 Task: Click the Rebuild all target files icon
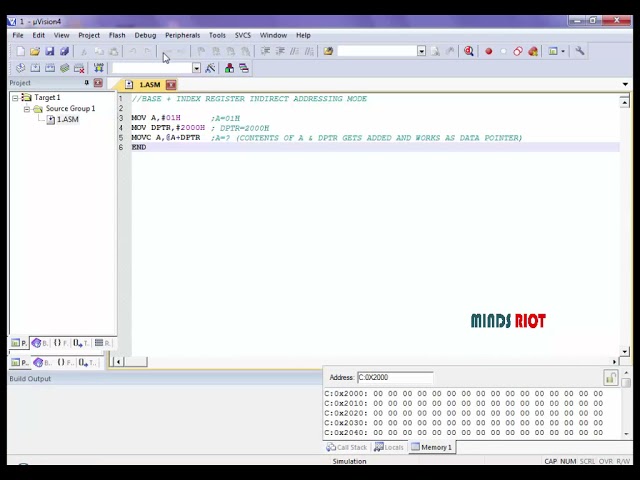coord(50,68)
